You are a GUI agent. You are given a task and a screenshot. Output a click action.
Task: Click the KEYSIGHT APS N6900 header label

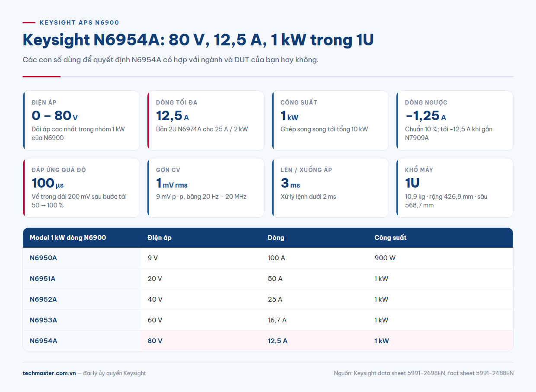point(79,22)
